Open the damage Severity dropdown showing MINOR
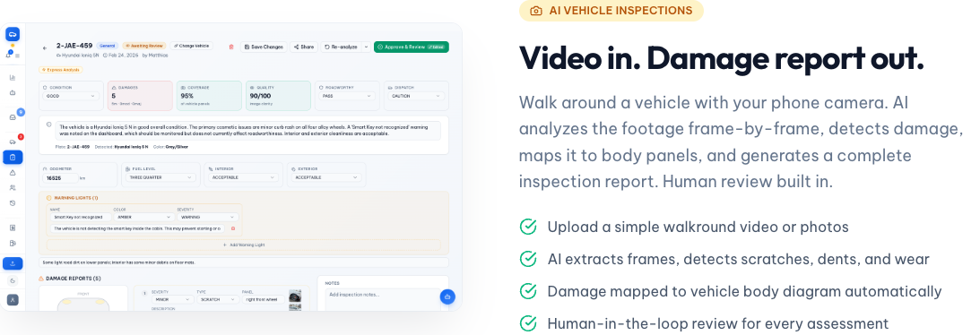The image size is (980, 335). 172,299
